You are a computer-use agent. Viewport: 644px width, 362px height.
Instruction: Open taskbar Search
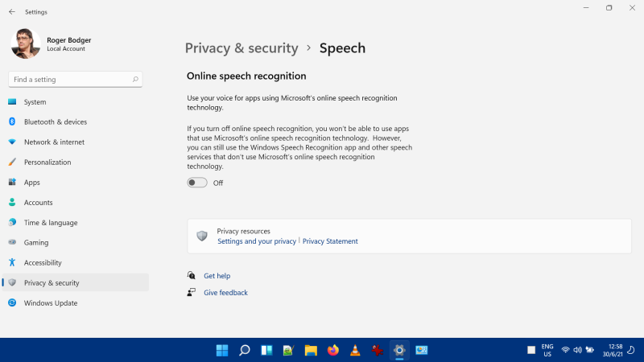(245, 350)
